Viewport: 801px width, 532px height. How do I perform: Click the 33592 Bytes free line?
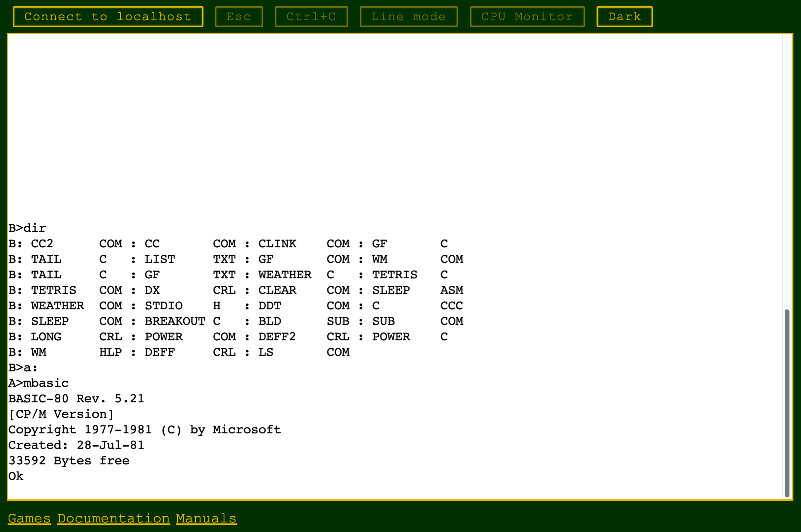tap(69, 461)
